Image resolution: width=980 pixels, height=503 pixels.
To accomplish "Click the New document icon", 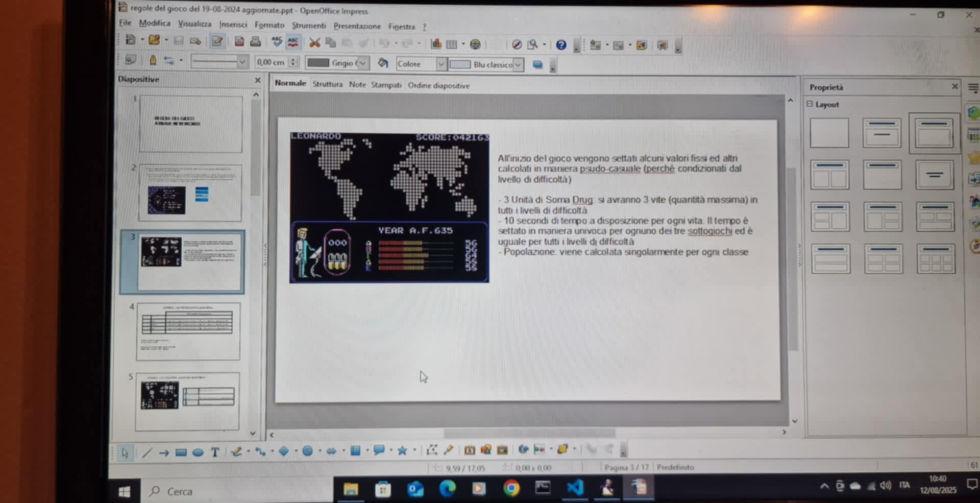I will [131, 40].
